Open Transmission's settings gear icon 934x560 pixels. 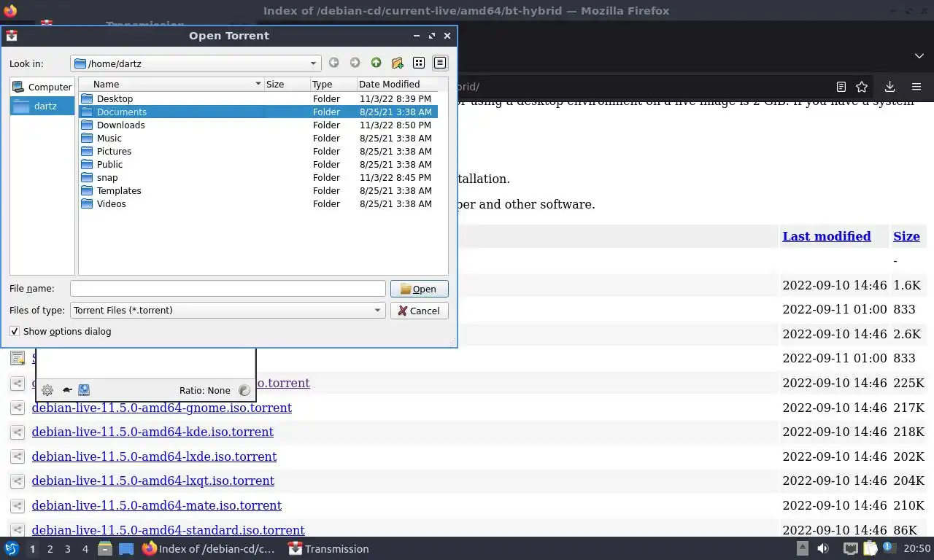tap(47, 390)
